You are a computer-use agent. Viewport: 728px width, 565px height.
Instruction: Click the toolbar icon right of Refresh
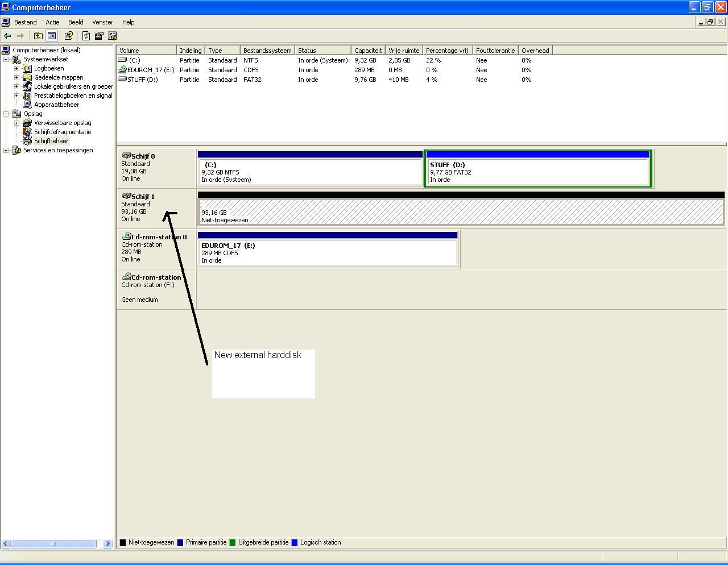pyautogui.click(x=99, y=36)
